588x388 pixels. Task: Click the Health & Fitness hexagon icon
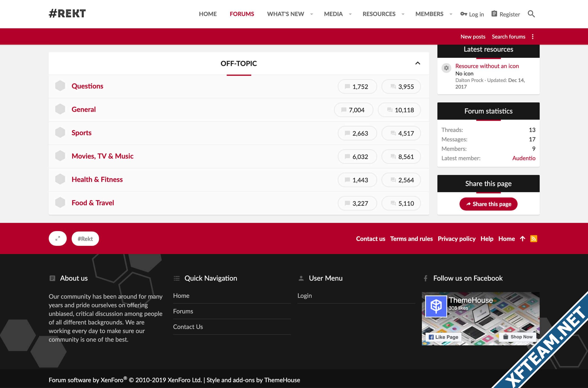click(60, 179)
